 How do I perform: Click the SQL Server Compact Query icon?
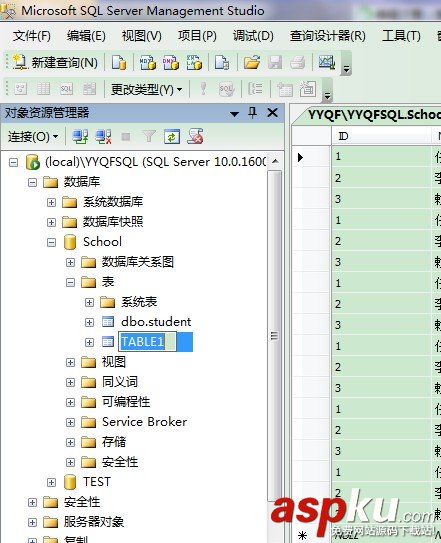click(222, 63)
